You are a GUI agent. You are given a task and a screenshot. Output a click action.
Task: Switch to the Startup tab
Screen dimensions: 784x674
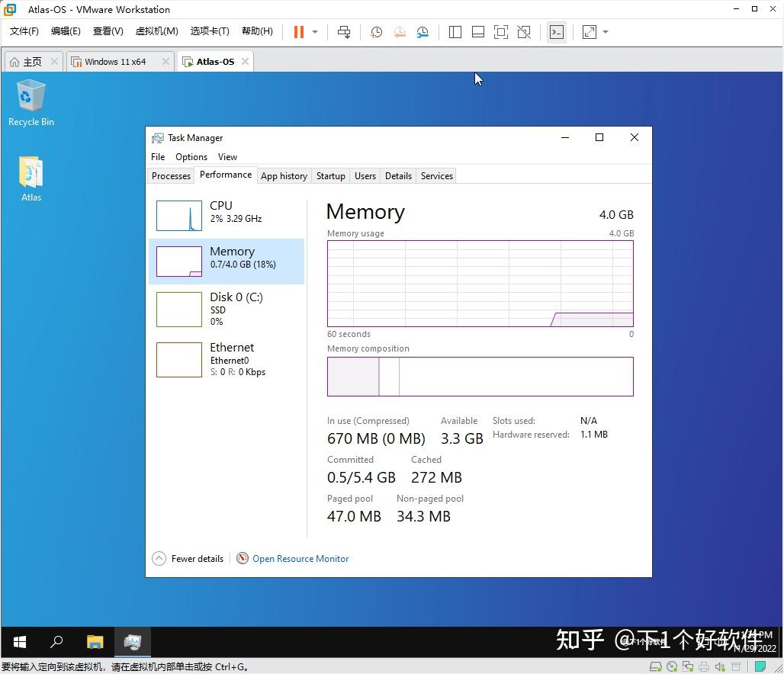(x=330, y=176)
